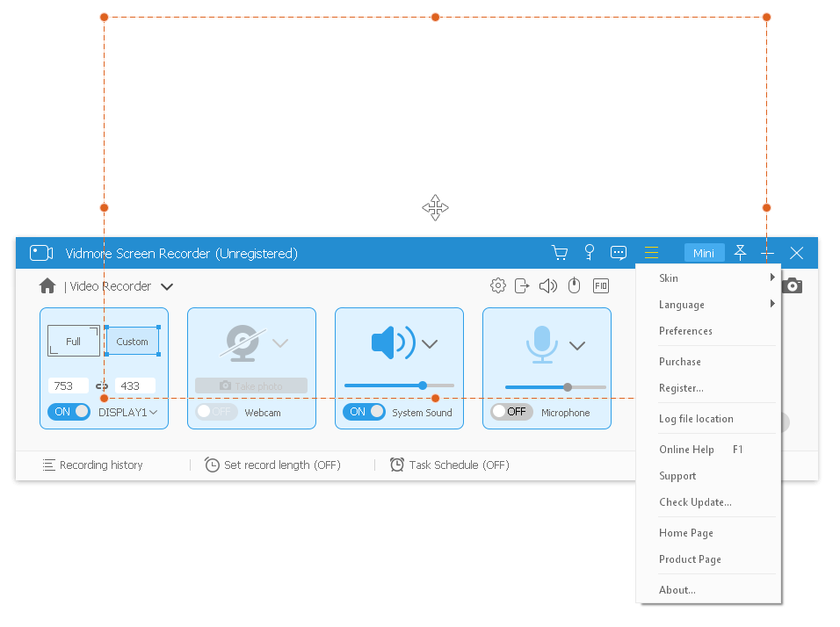This screenshot has width=840, height=627.
Task: Open the shopping cart purchase icon
Action: pyautogui.click(x=560, y=253)
